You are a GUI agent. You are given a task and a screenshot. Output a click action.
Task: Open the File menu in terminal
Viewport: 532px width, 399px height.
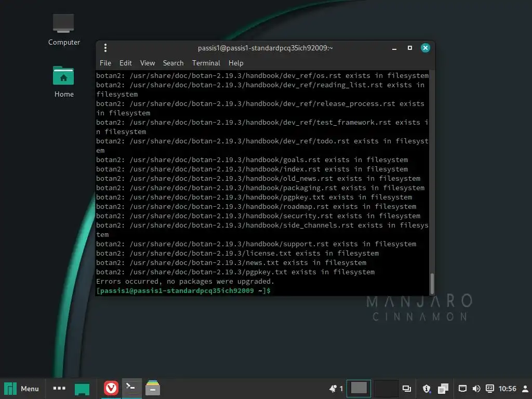click(105, 63)
